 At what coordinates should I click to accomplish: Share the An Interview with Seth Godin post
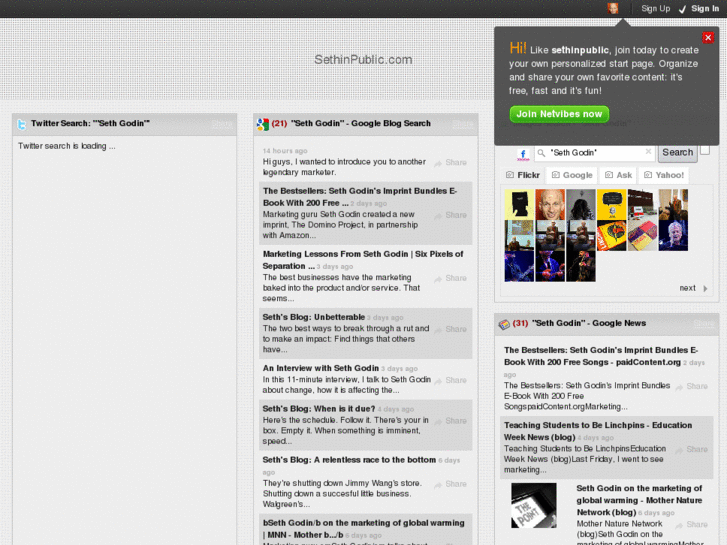(x=450, y=380)
